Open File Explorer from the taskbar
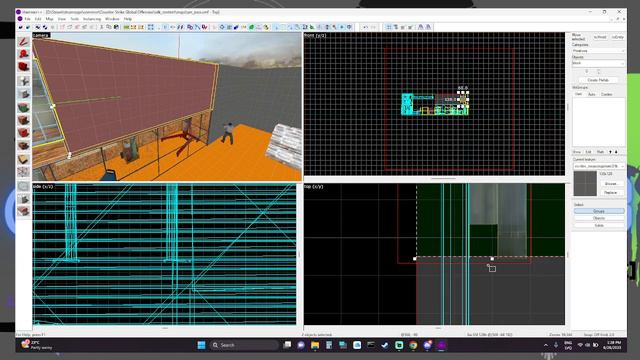The width and height of the screenshot is (640, 360). (315, 345)
